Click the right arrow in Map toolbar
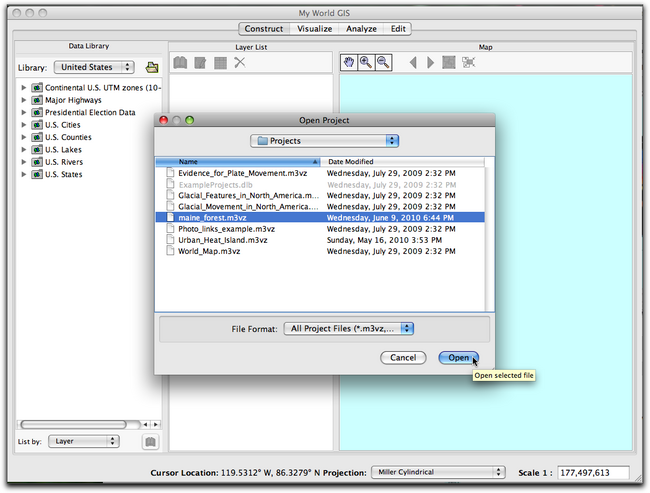The width and height of the screenshot is (650, 493). (430, 63)
